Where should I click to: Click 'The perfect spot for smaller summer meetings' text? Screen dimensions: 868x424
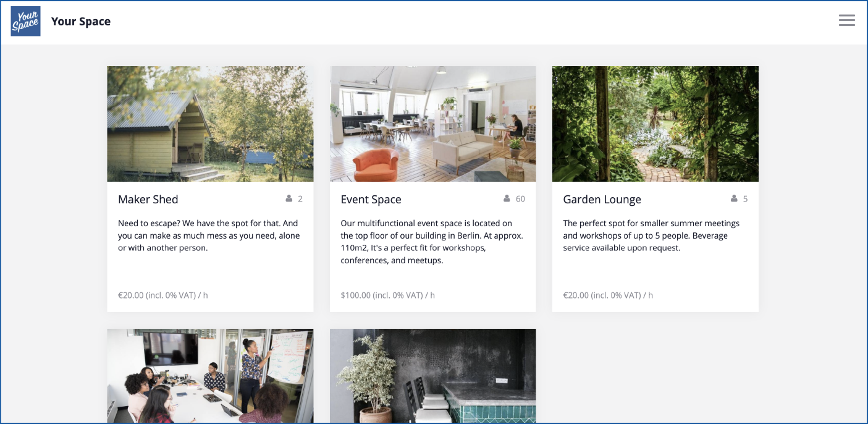tap(651, 235)
